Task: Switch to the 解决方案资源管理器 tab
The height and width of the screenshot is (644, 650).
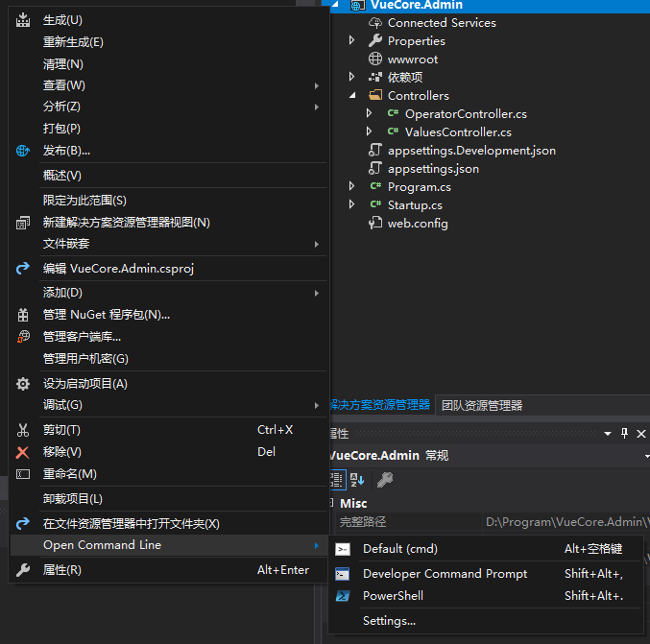Action: click(380, 405)
